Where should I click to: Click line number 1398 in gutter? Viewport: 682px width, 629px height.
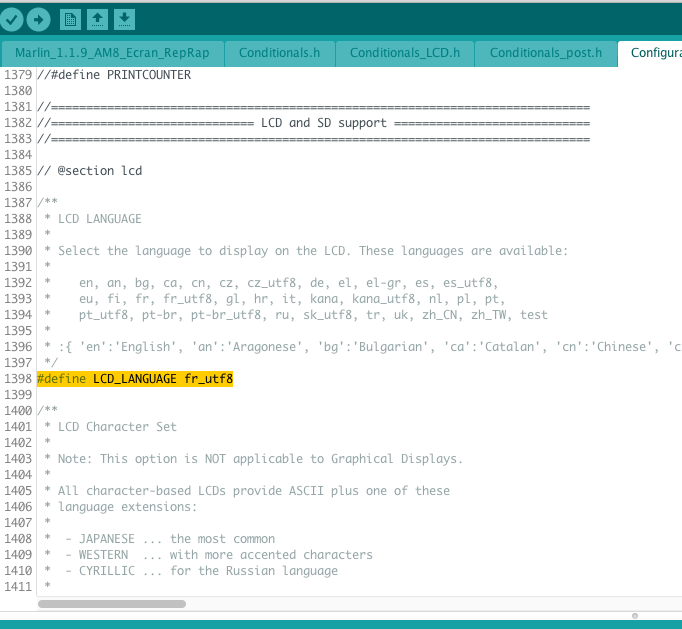coord(18,379)
